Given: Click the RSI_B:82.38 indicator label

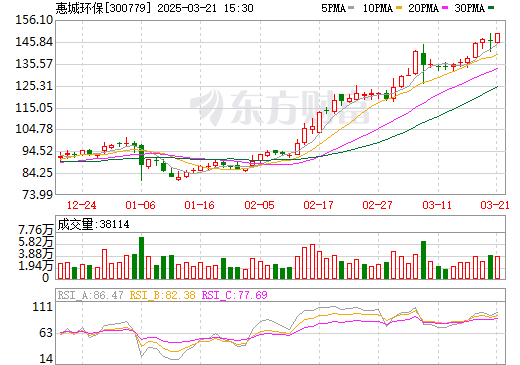Looking at the screenshot, I should point(162,295).
